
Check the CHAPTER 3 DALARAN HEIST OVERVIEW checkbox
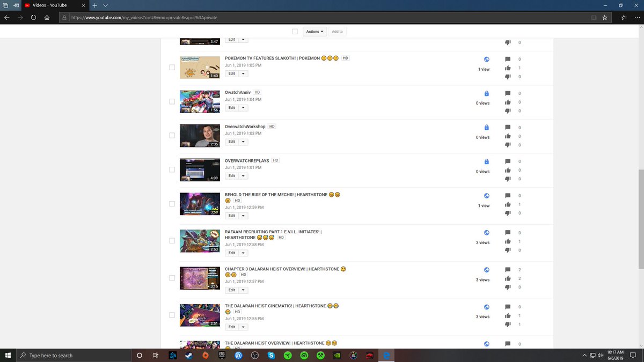172,278
